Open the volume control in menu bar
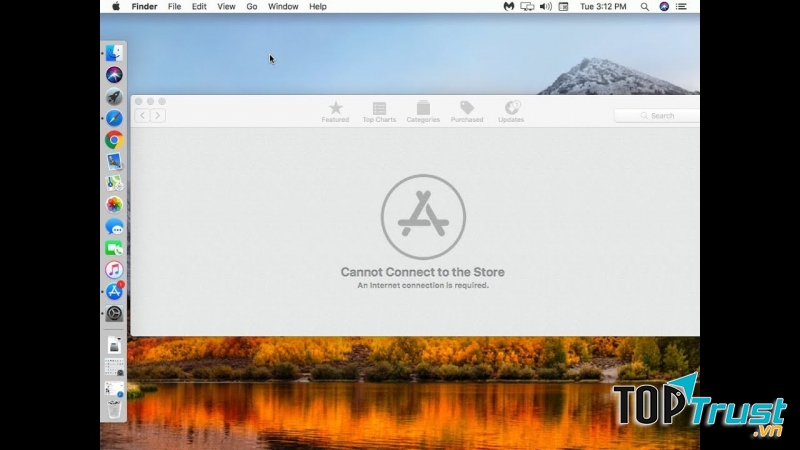The height and width of the screenshot is (450, 800). pyautogui.click(x=545, y=7)
